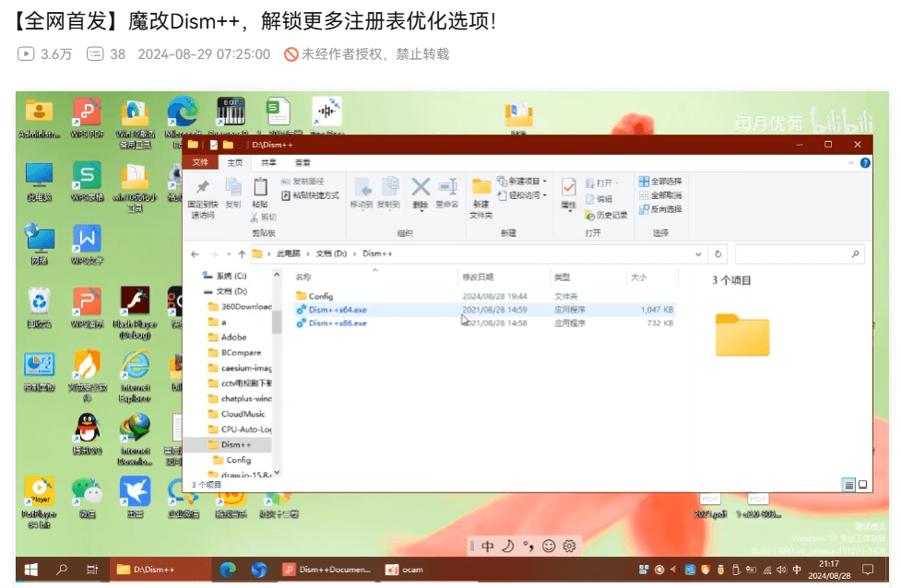Open the 文件 ribbon tab
Viewport: 901px width, 588px height.
click(x=200, y=162)
